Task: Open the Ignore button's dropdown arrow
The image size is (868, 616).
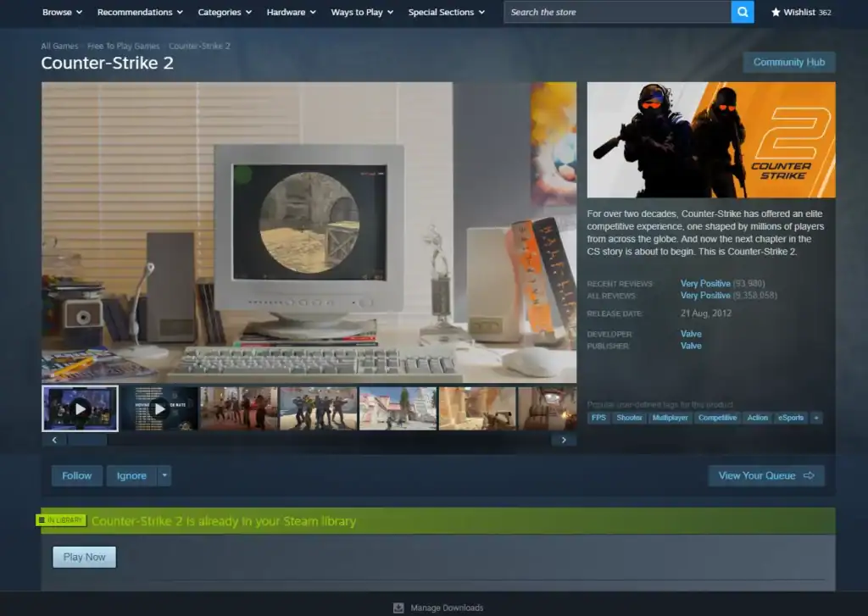Action: [164, 475]
